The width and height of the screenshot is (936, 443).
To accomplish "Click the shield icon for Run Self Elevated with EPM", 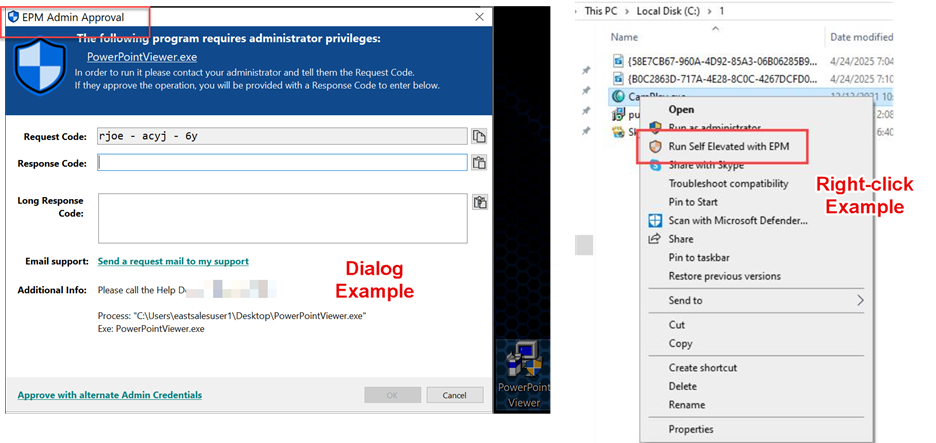I will point(656,146).
